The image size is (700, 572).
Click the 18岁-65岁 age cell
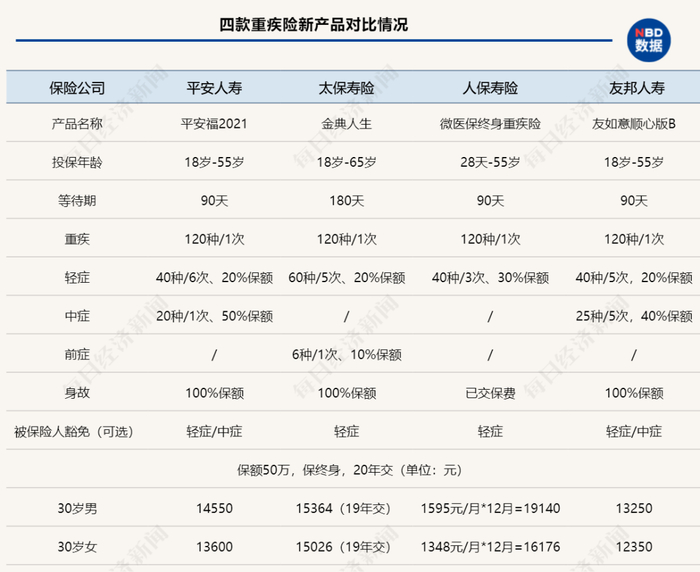[x=346, y=162]
